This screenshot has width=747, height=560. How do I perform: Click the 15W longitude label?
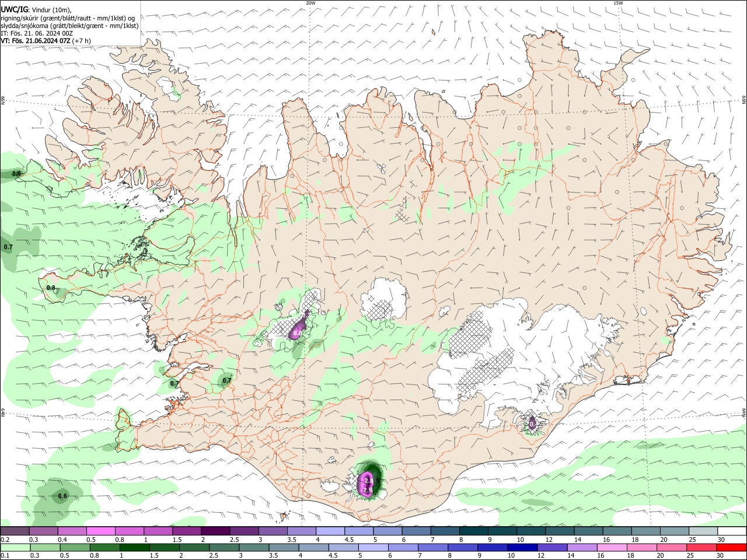pyautogui.click(x=618, y=3)
